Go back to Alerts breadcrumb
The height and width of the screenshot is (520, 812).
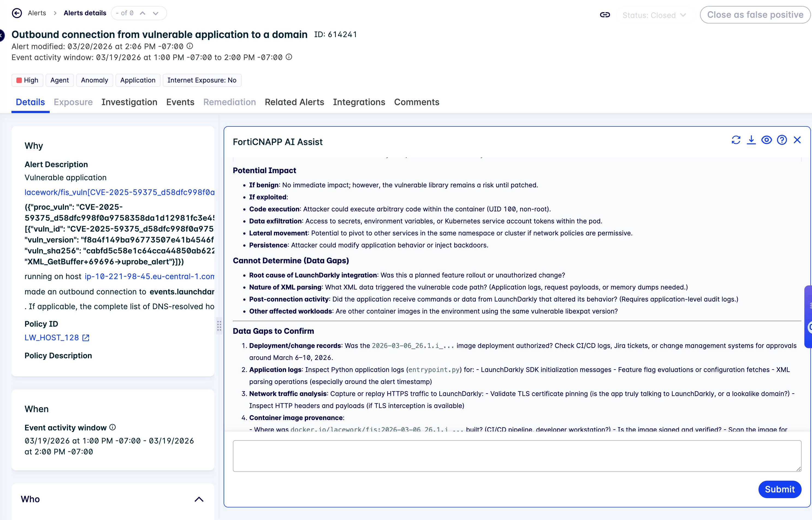(x=37, y=13)
